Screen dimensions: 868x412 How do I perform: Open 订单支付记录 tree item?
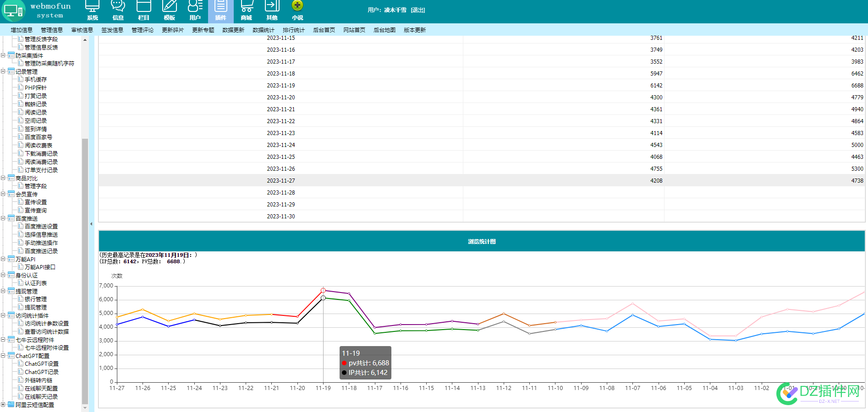pos(41,170)
